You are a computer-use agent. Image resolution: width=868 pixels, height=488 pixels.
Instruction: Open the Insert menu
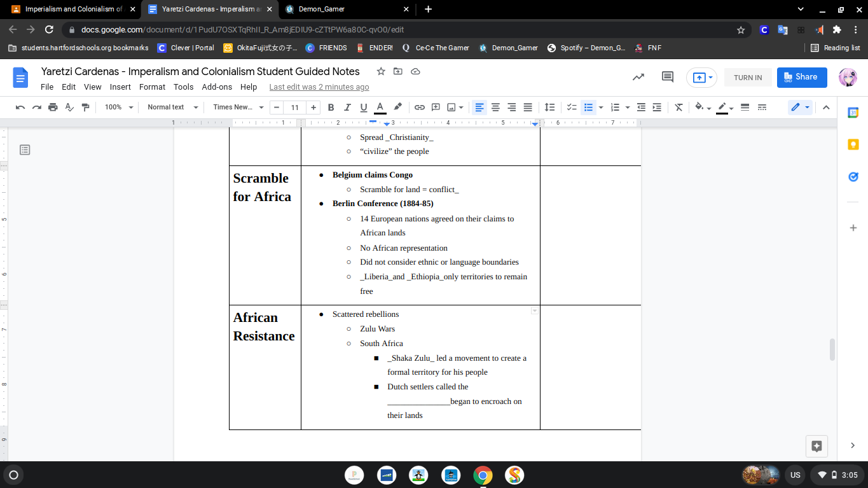120,87
